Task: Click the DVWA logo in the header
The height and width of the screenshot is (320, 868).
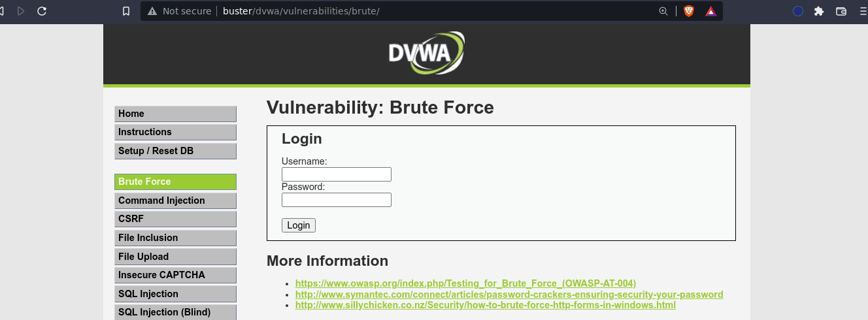Action: click(x=426, y=52)
